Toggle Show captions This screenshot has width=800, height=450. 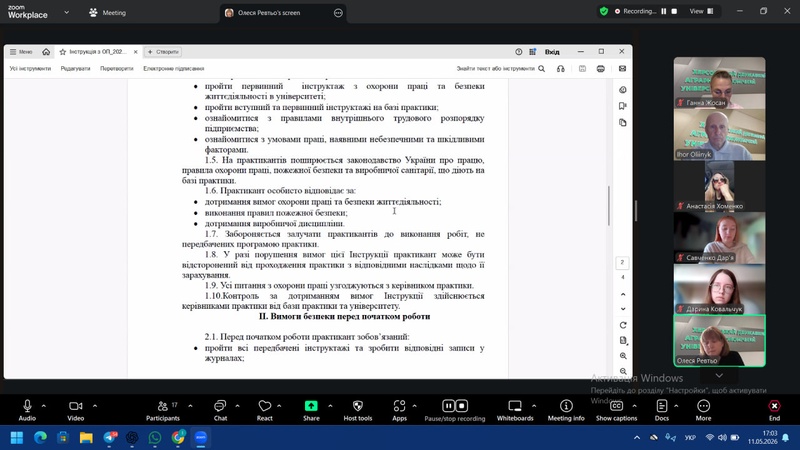click(616, 406)
